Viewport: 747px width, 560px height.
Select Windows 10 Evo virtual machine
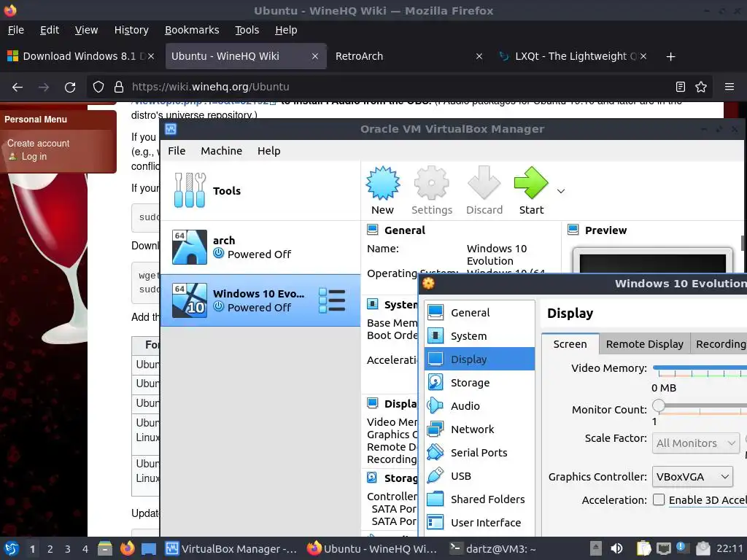coord(260,300)
